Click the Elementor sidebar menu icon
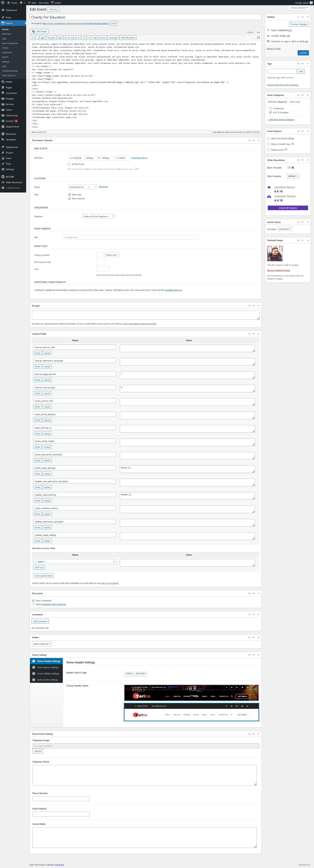This screenshot has width=314, height=868. point(3,134)
